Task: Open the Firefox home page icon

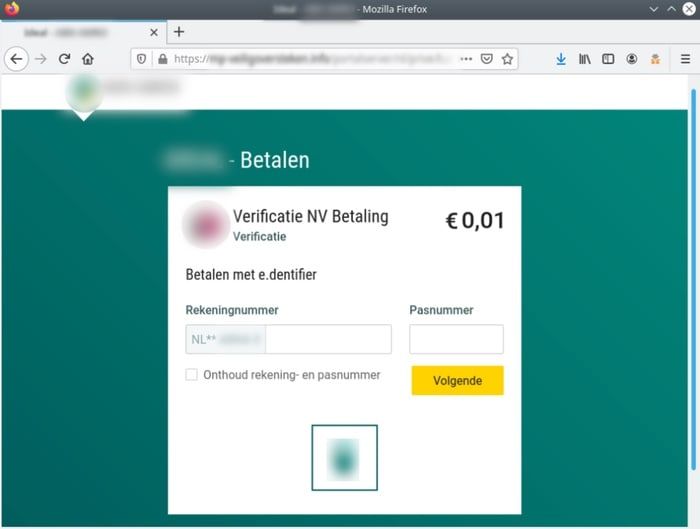Action: pyautogui.click(x=88, y=59)
